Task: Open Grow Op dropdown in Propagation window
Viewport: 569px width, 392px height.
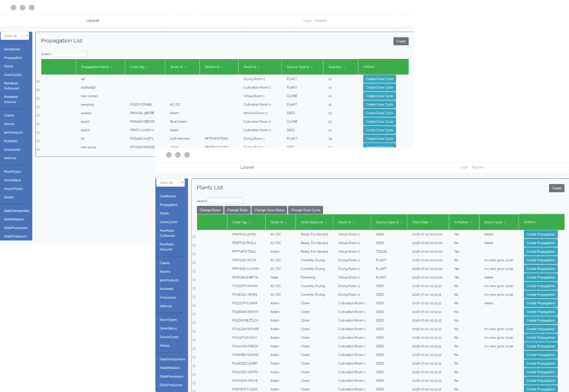Action: pos(15,36)
